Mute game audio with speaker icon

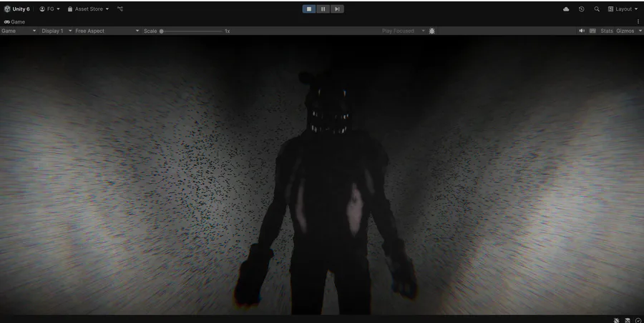click(x=582, y=31)
